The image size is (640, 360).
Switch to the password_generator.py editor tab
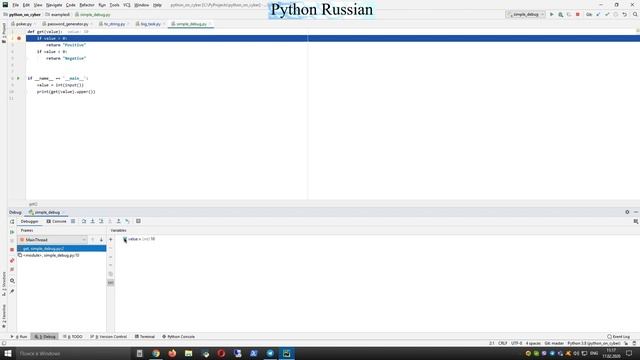67,24
